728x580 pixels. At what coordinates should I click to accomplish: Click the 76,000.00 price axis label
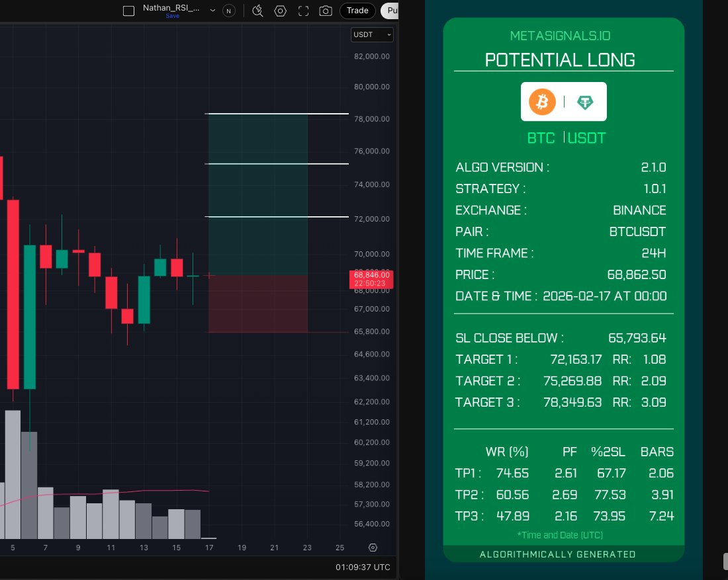pos(372,151)
